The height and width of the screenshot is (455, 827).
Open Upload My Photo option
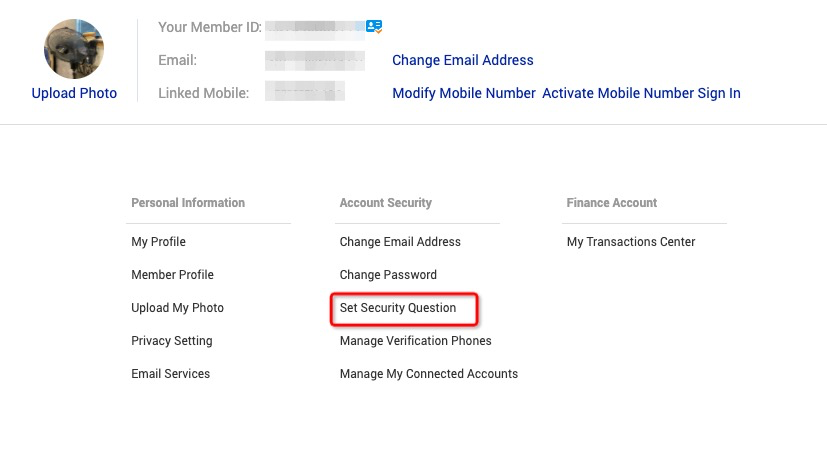tap(177, 308)
